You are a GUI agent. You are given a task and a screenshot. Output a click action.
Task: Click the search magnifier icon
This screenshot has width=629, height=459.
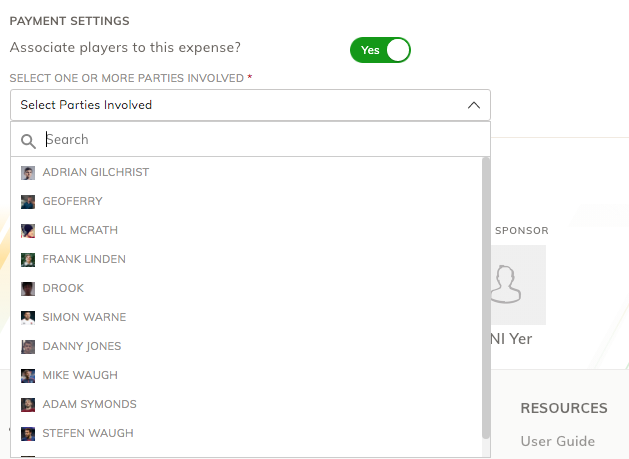(x=29, y=141)
